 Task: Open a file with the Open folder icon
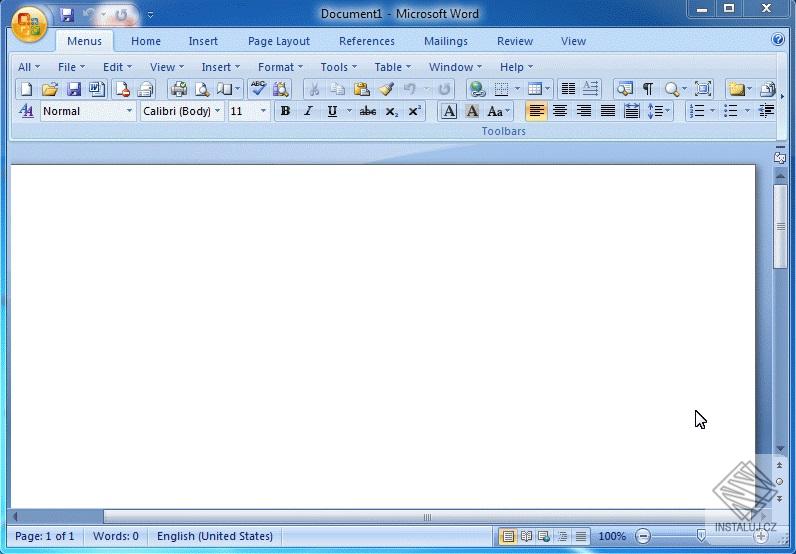pos(50,89)
